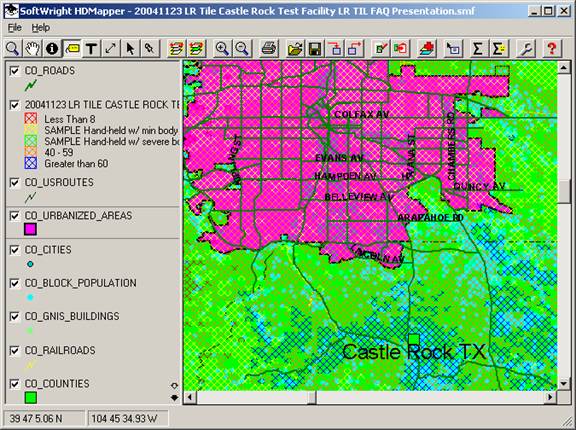Viewport: 576px width, 430px height.
Task: Save the map with floppy disk icon
Action: click(315, 48)
